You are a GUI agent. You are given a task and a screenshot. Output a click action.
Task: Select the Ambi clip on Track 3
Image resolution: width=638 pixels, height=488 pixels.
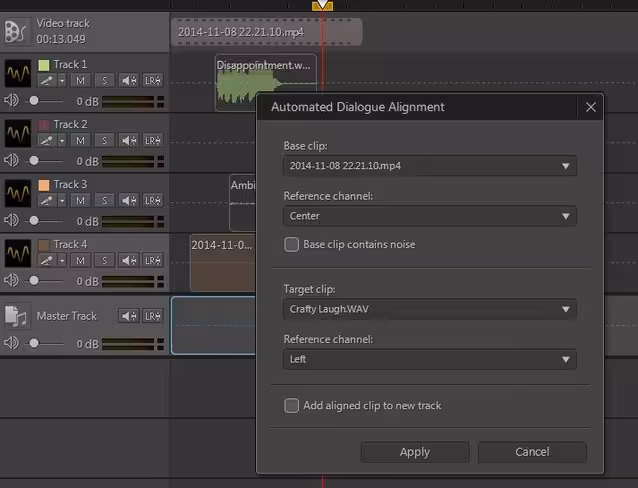[243, 203]
